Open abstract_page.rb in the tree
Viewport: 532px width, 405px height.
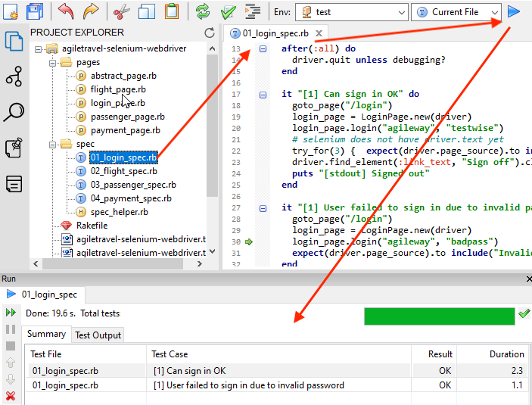pos(123,76)
